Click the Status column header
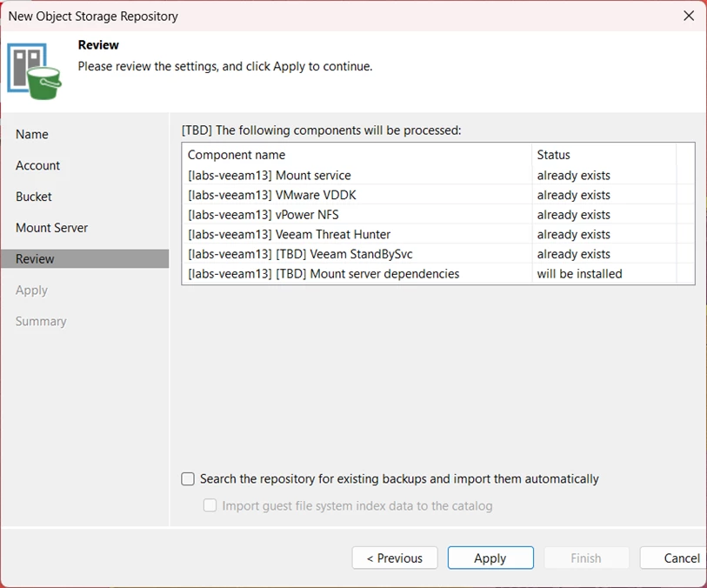Screen dimensions: 707x588 tap(604, 155)
